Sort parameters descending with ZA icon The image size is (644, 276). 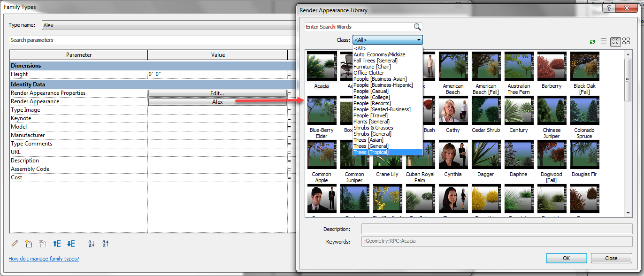[105, 243]
